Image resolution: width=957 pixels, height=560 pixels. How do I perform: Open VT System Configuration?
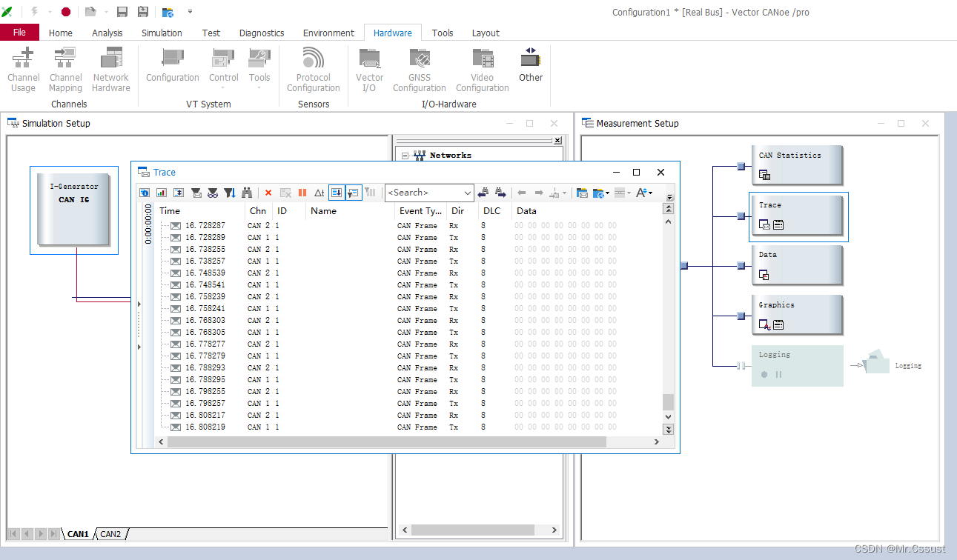pos(173,65)
